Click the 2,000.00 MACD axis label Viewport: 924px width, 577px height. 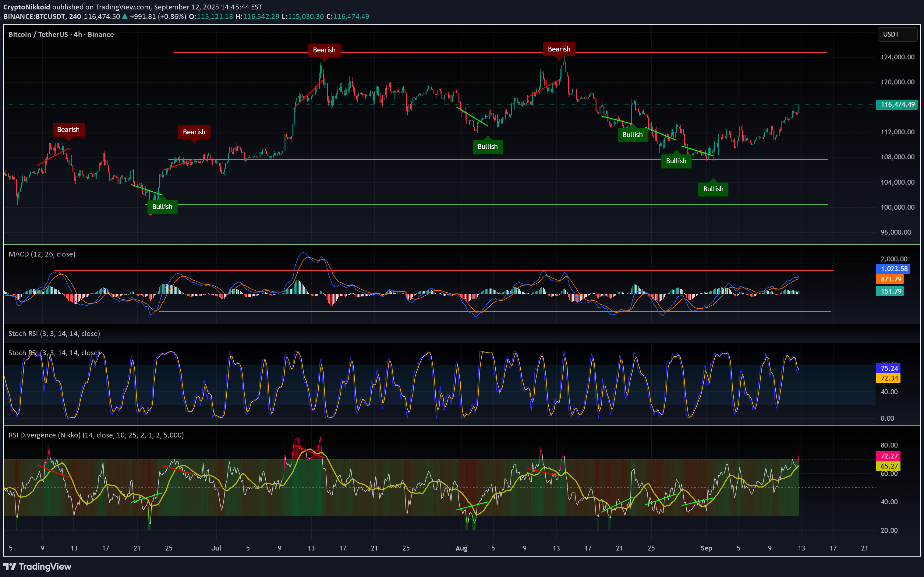click(894, 259)
